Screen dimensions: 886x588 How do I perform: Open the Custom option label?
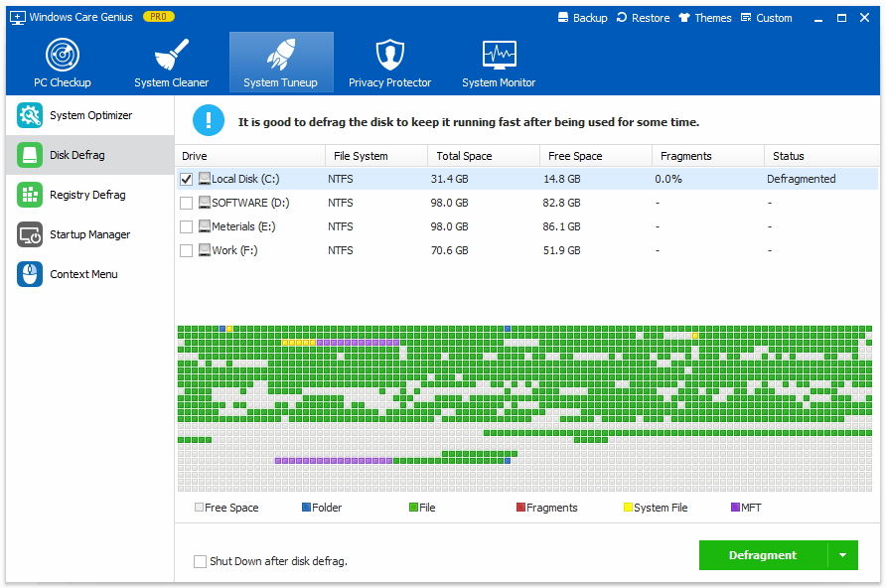tap(774, 18)
